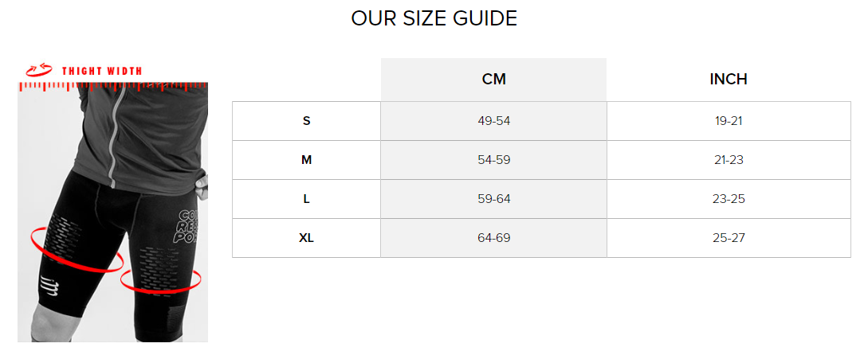
Task: Click the 54-59 cm cell
Action: click(x=494, y=160)
